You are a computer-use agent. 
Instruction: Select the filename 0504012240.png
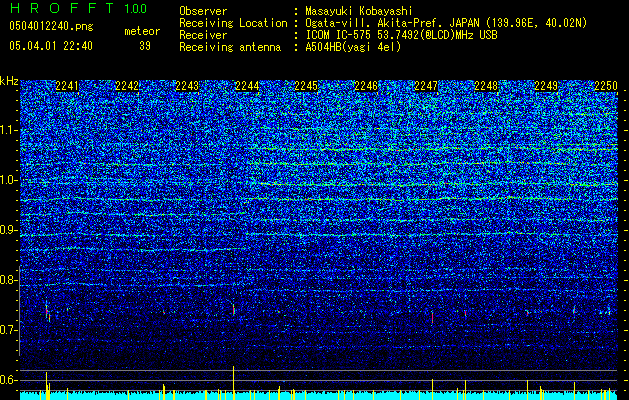(x=51, y=27)
